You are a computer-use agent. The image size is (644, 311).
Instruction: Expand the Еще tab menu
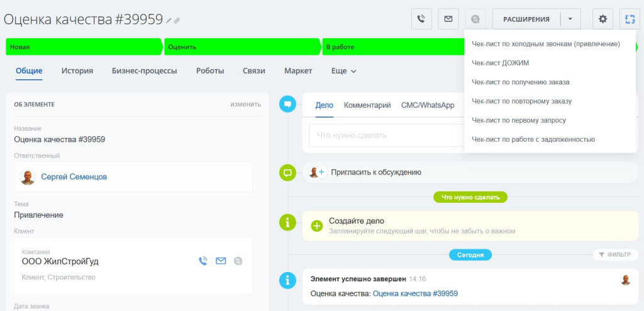point(343,71)
